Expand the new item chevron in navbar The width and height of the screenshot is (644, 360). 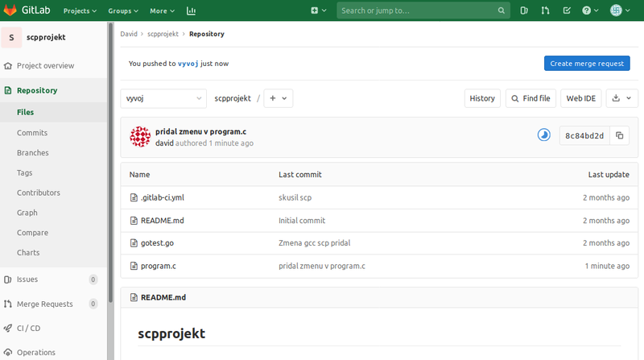324,10
